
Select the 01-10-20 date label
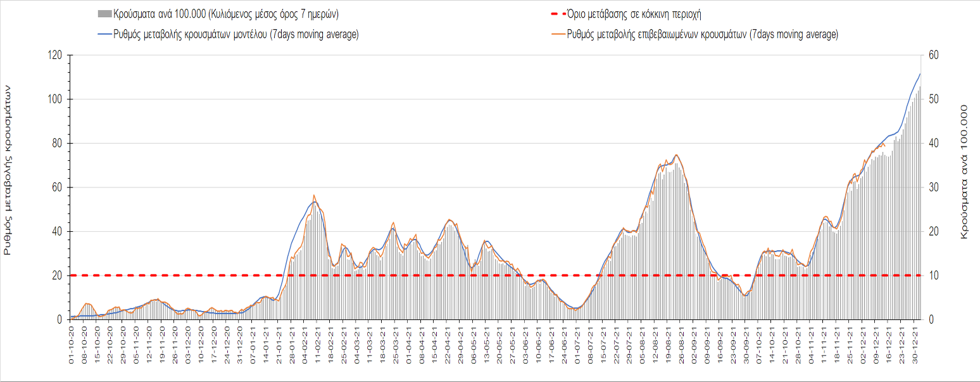[x=72, y=340]
